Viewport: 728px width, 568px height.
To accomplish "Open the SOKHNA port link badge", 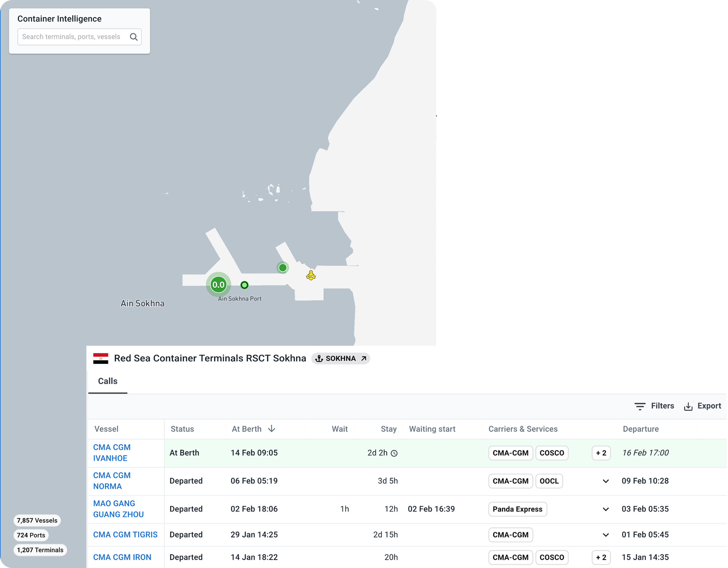I will 340,358.
